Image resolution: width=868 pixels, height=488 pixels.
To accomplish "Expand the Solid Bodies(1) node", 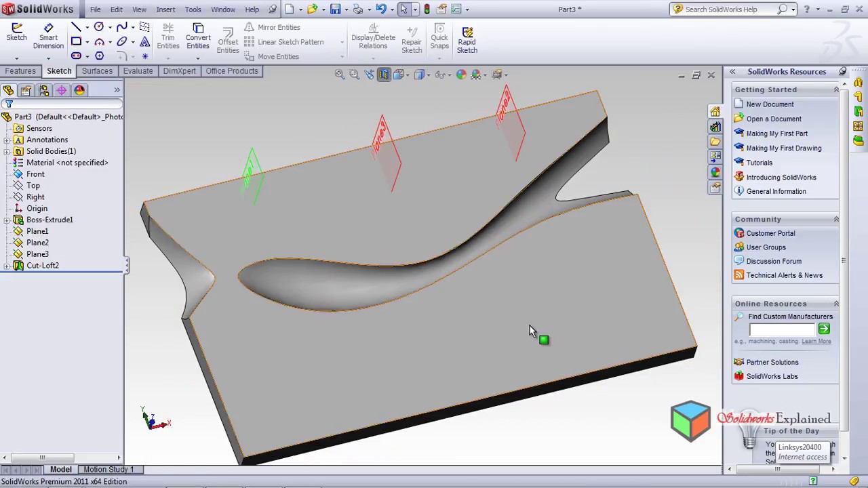I will click(7, 152).
